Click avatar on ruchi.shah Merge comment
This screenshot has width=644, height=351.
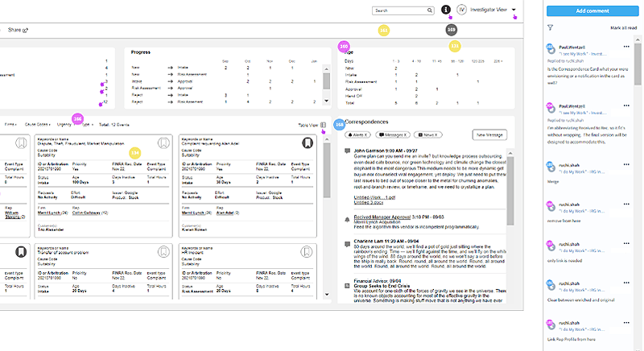point(551,167)
